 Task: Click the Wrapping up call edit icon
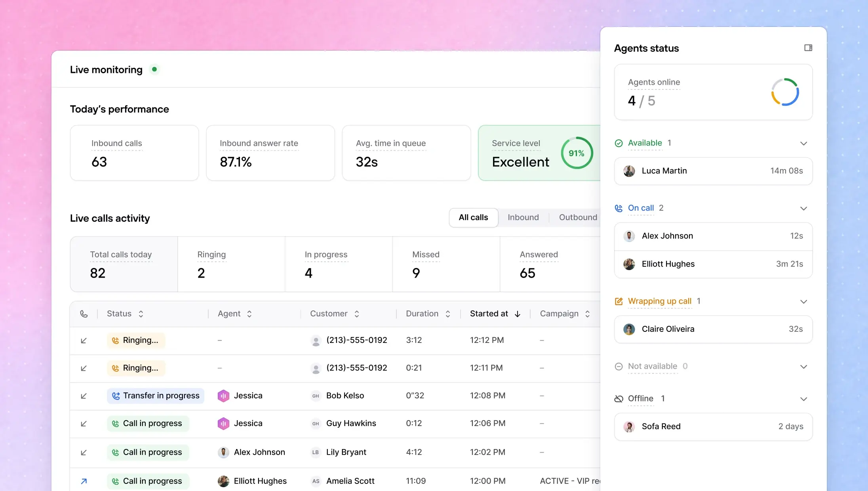(619, 302)
